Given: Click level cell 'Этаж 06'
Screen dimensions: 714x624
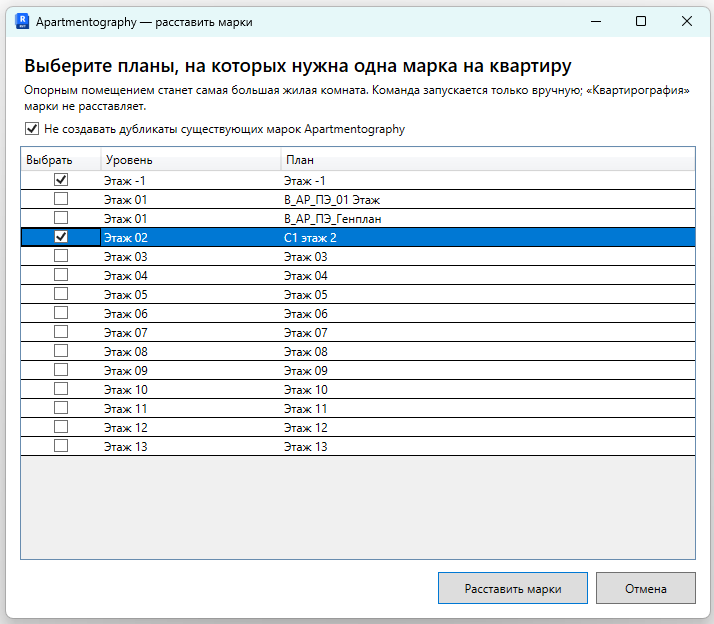Looking at the screenshot, I should click(190, 313).
